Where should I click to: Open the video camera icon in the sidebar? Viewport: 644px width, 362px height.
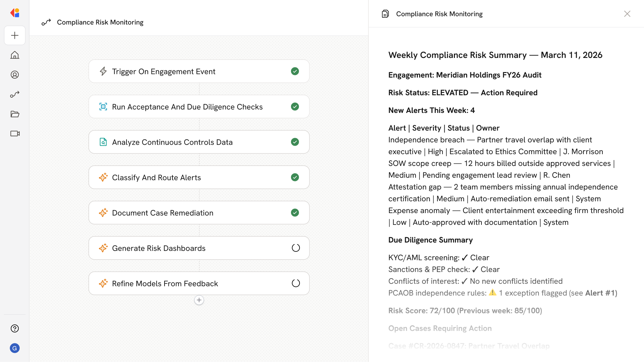(15, 134)
